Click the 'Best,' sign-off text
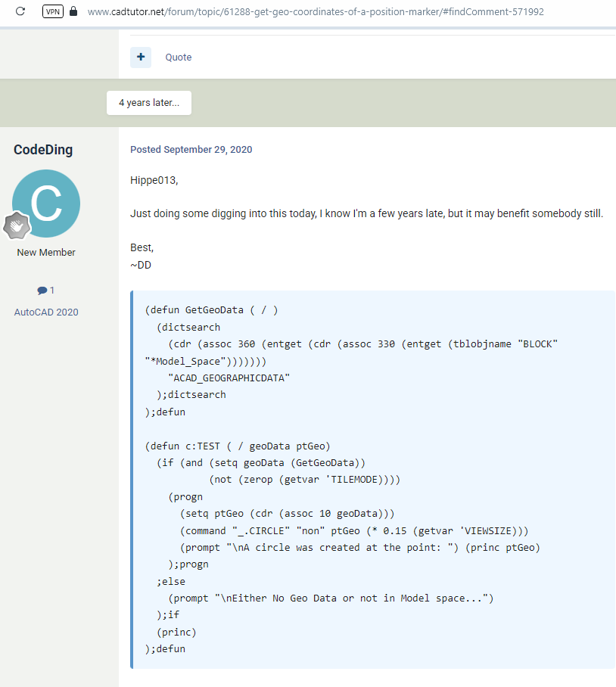The width and height of the screenshot is (616, 687). pos(142,247)
